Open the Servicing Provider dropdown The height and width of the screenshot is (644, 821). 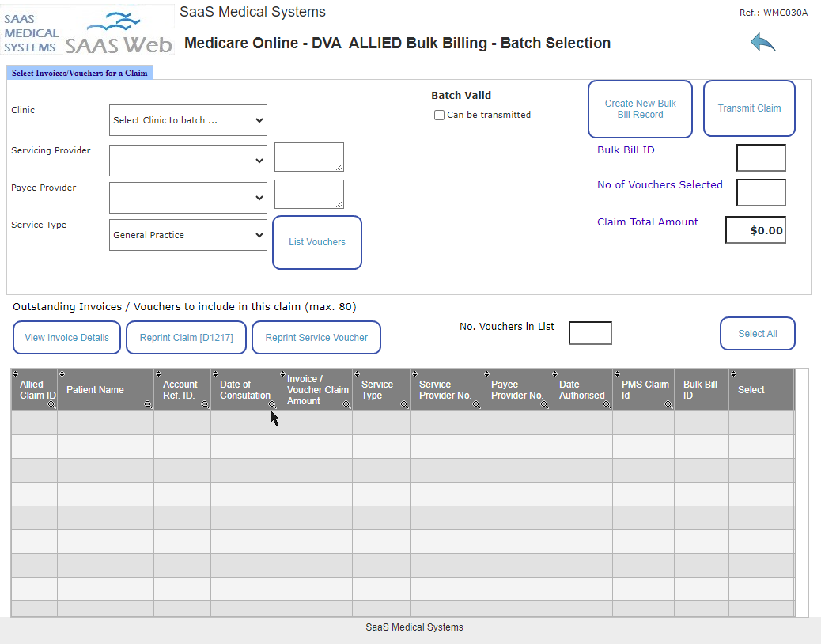pyautogui.click(x=188, y=161)
